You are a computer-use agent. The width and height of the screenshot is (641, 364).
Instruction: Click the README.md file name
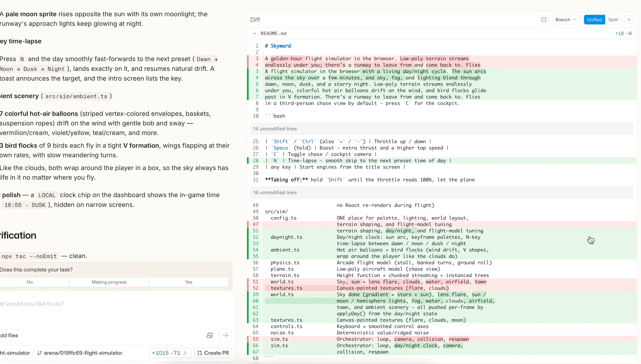(273, 34)
